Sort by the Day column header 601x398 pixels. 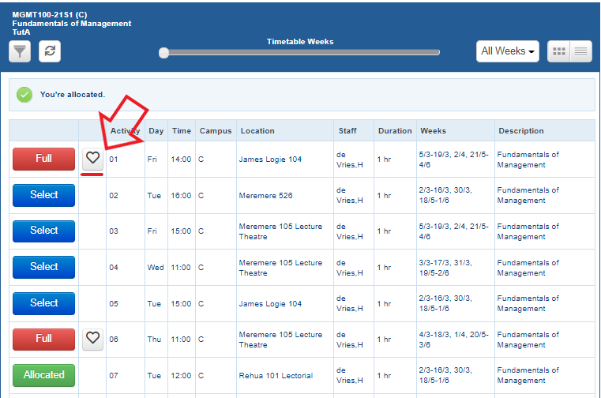pos(156,131)
